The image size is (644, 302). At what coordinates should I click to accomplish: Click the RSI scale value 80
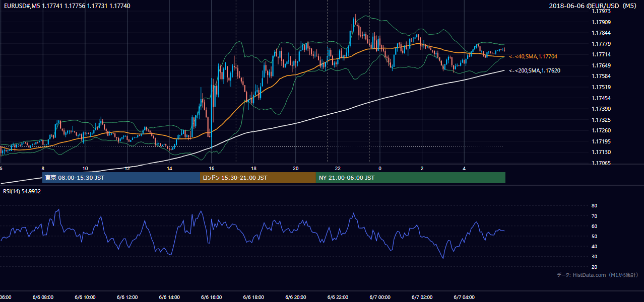(595, 206)
